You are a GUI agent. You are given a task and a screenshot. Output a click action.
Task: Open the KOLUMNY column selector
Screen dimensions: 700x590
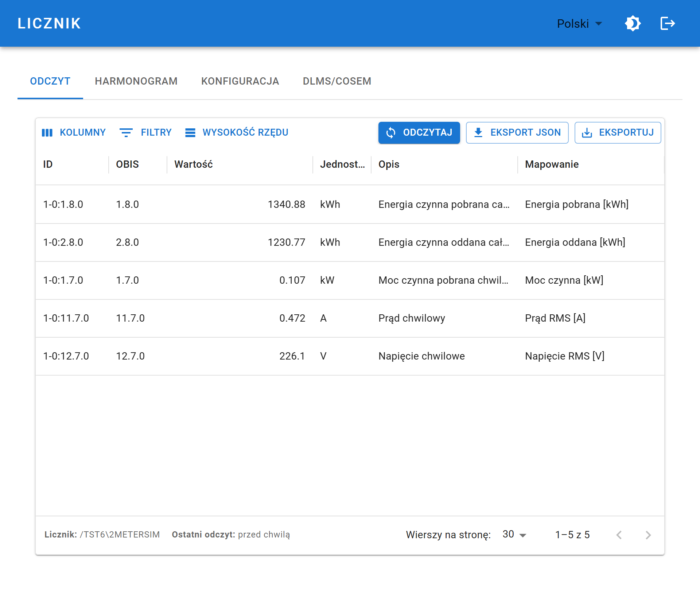(x=74, y=132)
